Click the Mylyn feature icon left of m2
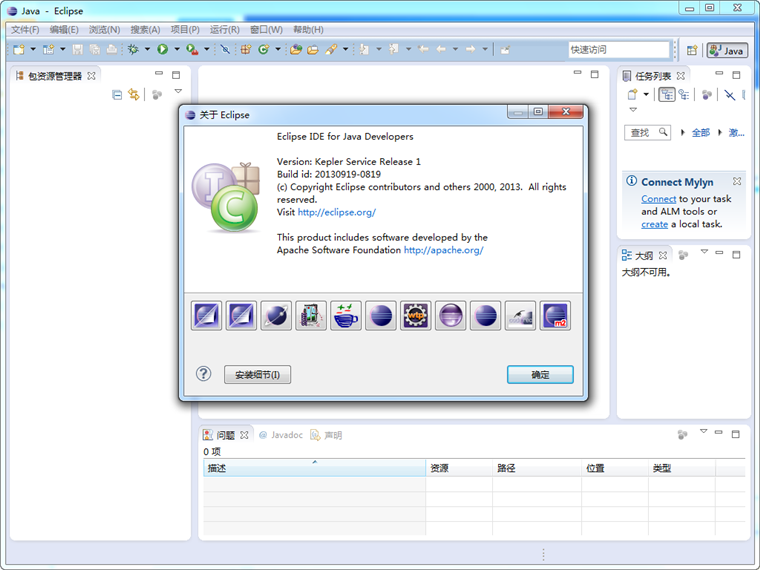Screen dimensions: 760x570 pyautogui.click(x=520, y=316)
